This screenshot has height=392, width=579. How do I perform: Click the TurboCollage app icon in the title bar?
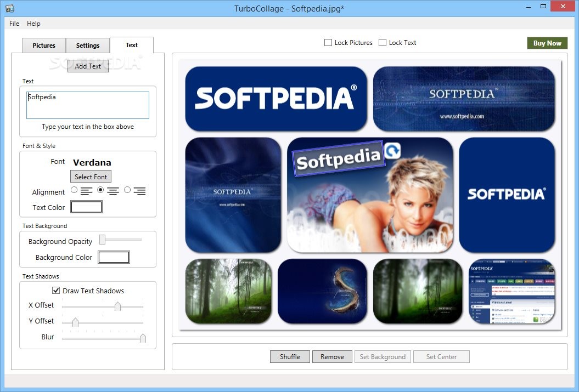tap(9, 8)
